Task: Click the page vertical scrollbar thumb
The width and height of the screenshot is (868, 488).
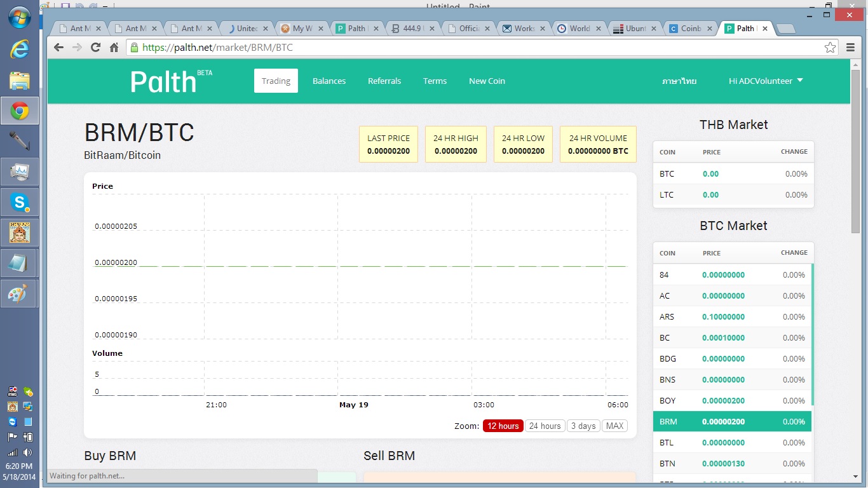Action: 855,151
